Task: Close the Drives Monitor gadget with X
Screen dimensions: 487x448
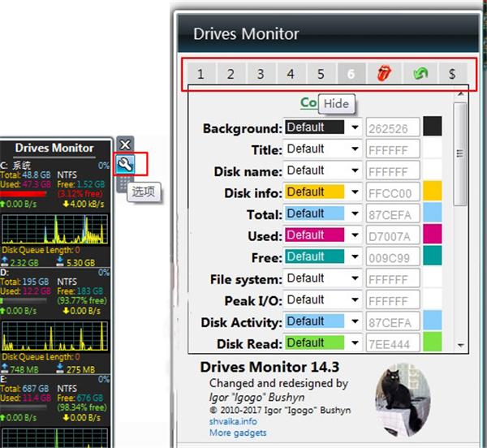Action: (x=125, y=144)
